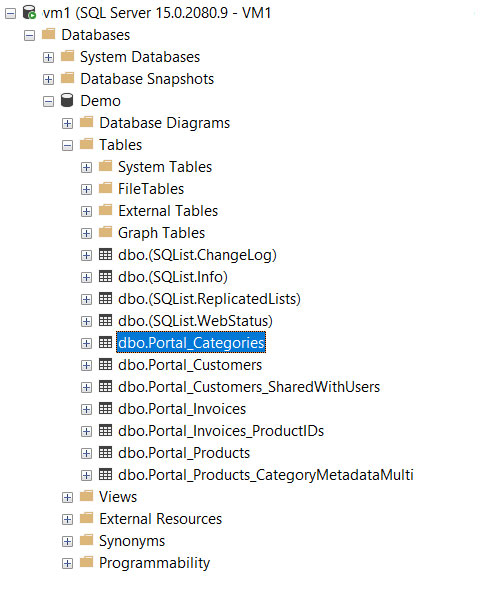
Task: Expand the FileTables node
Action: pos(87,190)
